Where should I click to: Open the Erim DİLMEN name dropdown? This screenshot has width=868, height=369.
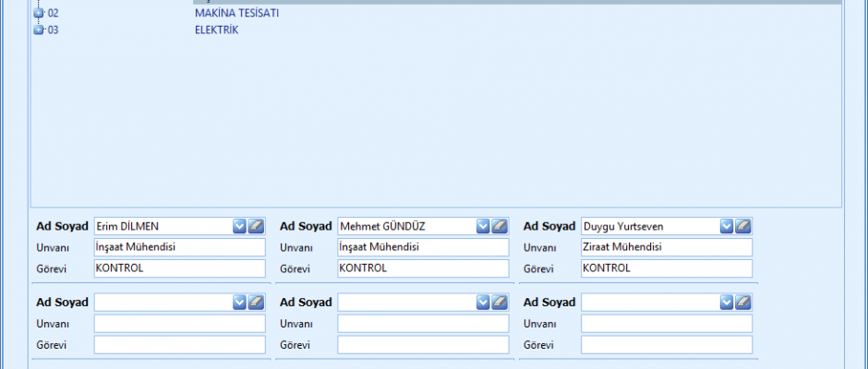pyautogui.click(x=239, y=226)
